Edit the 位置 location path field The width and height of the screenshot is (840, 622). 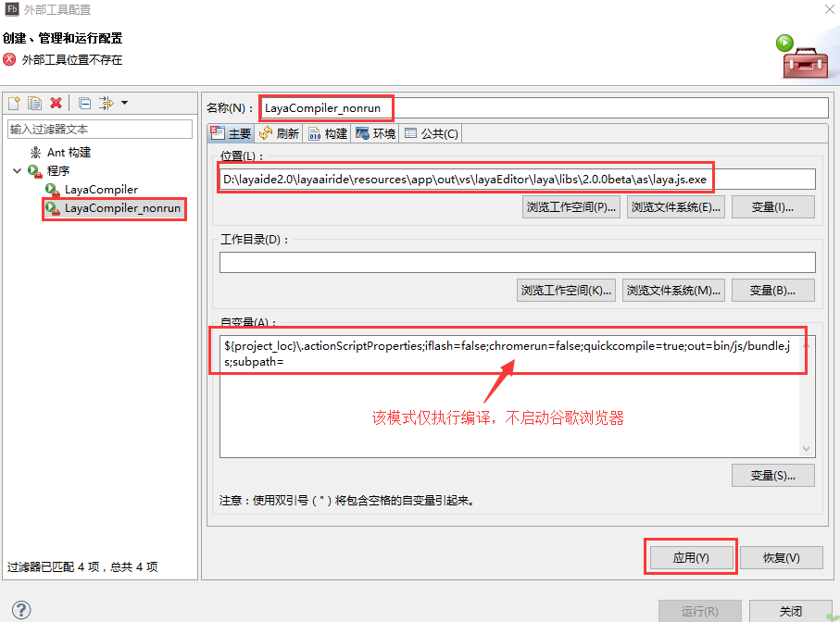coord(517,180)
